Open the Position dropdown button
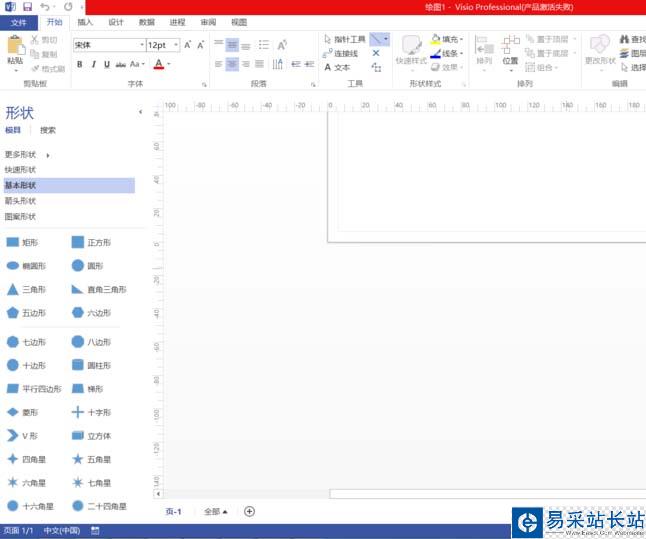This screenshot has width=646, height=539. click(510, 53)
